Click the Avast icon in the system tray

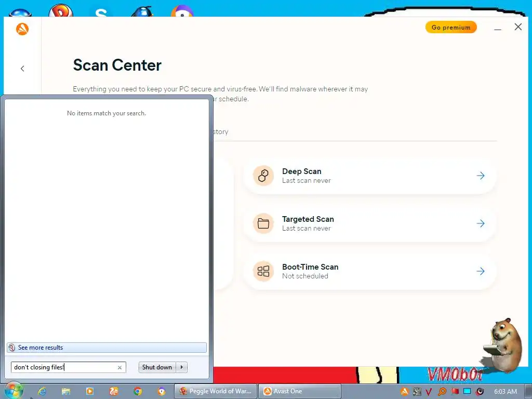404,392
